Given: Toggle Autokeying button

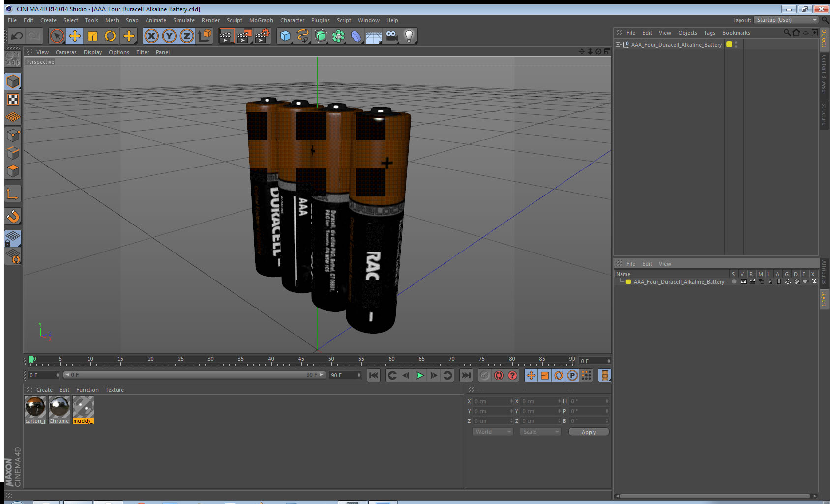Looking at the screenshot, I should point(499,375).
